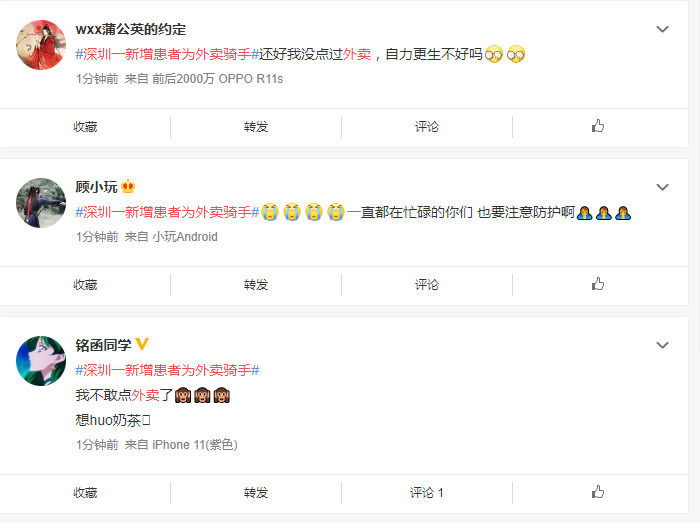Like the post by wxx蒲公英的约定

tap(598, 126)
